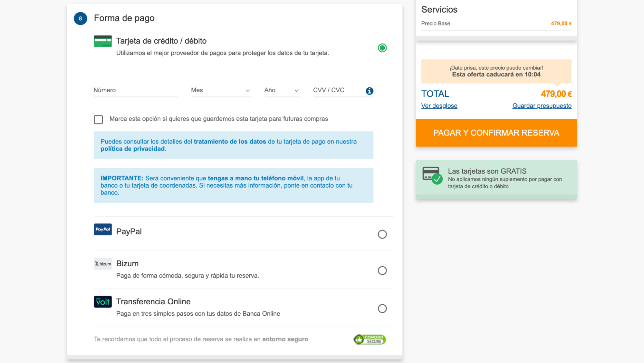Click the PayPal option label

129,231
